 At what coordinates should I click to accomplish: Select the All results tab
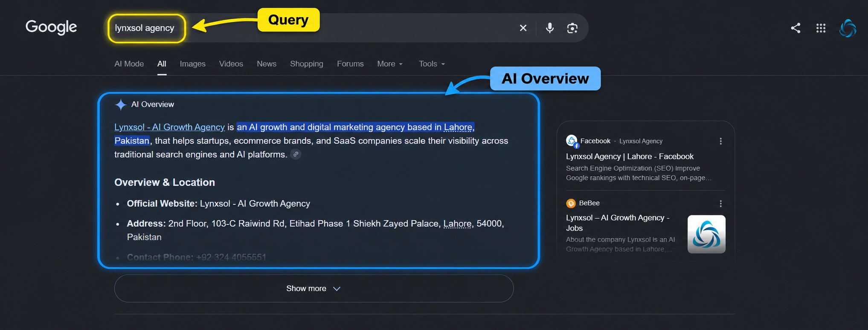tap(162, 64)
